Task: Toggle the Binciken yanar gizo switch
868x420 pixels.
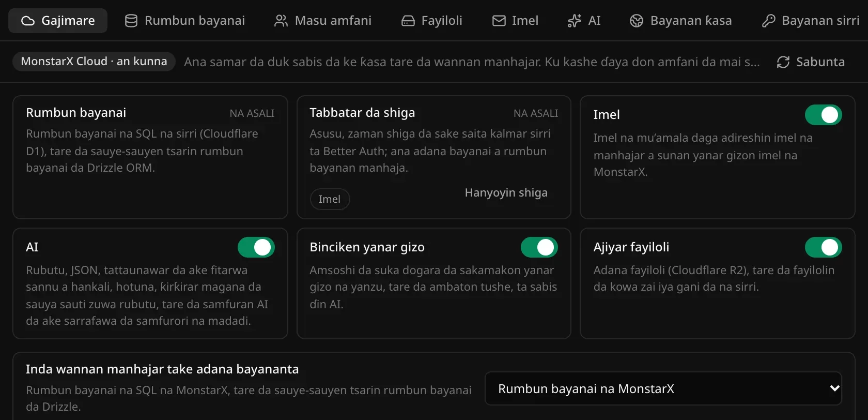Action: click(539, 247)
